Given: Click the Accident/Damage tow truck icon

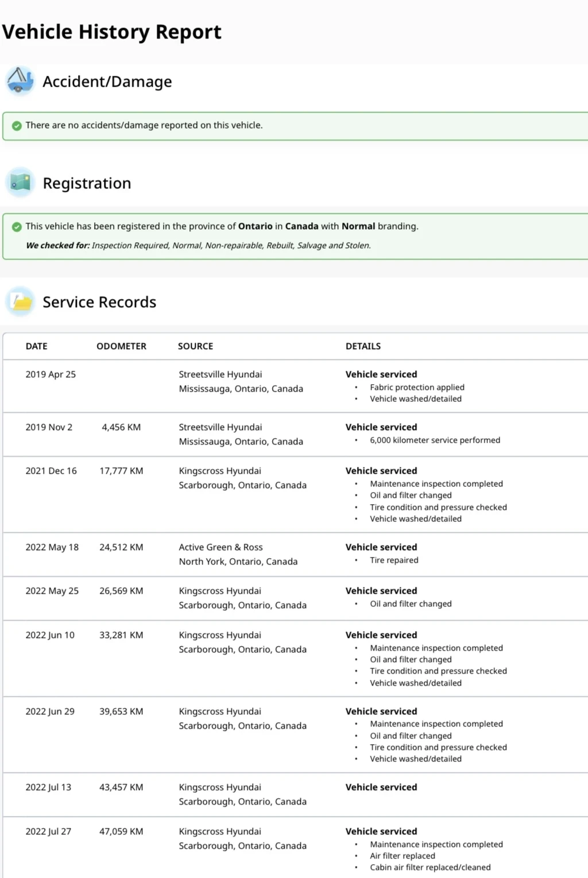Looking at the screenshot, I should 20,80.
